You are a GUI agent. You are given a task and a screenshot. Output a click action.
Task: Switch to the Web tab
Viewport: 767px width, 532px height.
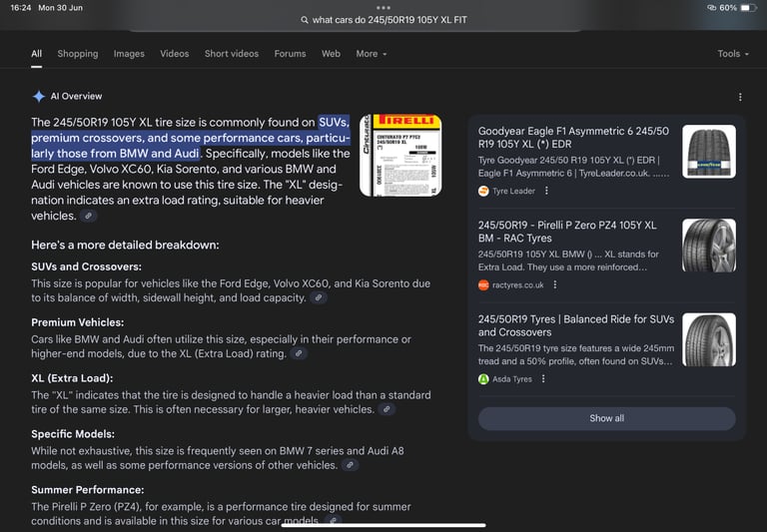[331, 54]
